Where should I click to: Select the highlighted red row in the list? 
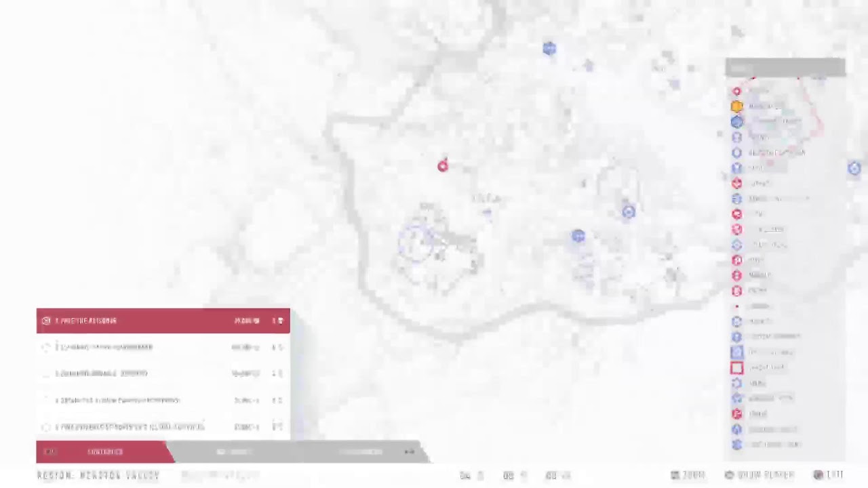tap(163, 321)
